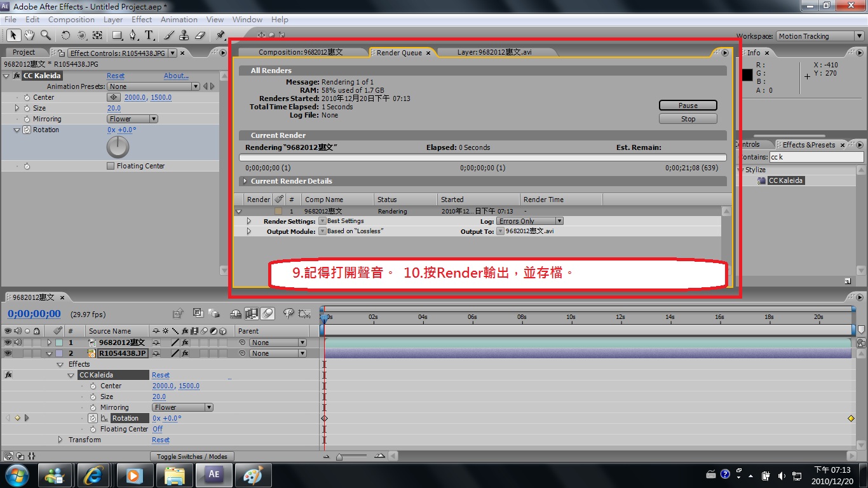Click the Pause render button
This screenshot has width=868, height=488.
pos(688,105)
